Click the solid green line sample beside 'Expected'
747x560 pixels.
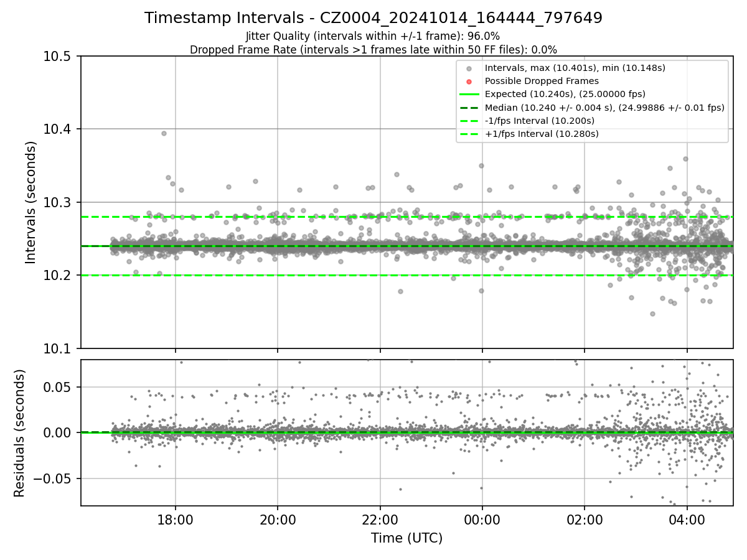[469, 95]
